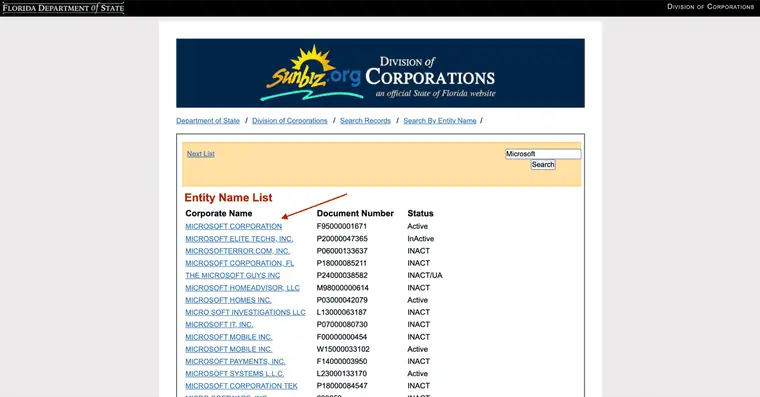
Task: Open MICROSOFT ELITE TECHS, INC. record
Action: (239, 239)
